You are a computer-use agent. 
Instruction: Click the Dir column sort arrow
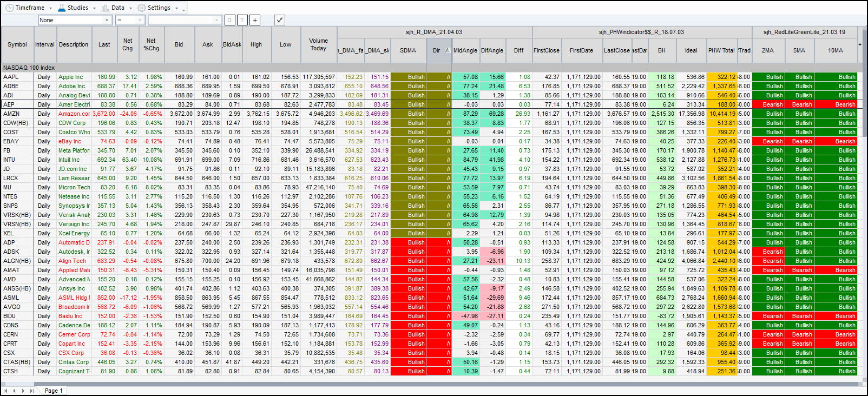[x=448, y=50]
